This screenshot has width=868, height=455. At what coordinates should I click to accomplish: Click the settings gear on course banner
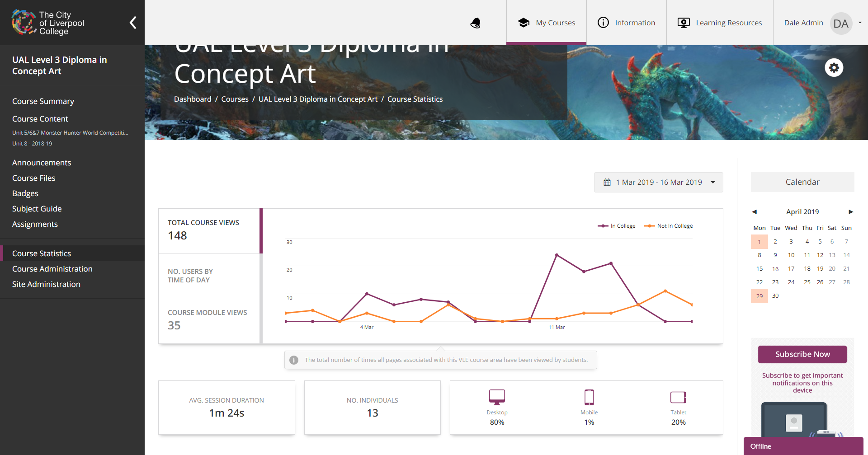pyautogui.click(x=834, y=68)
